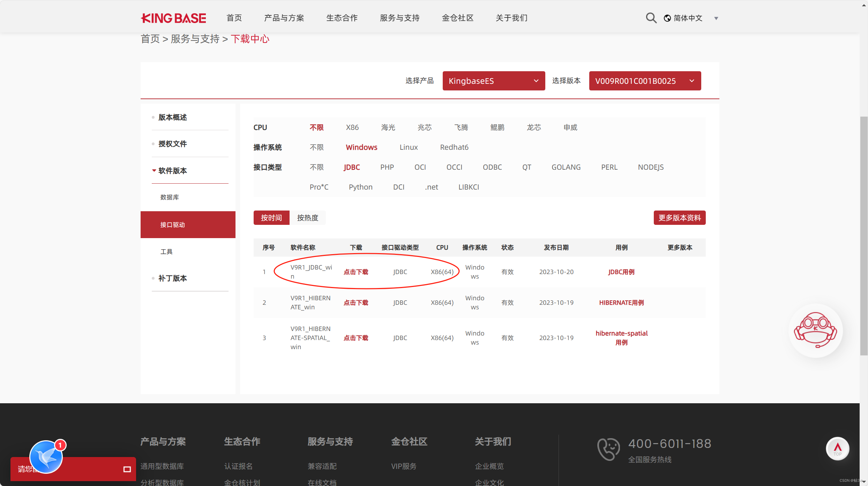The height and width of the screenshot is (486, 868).
Task: Click the phone hotline icon
Action: click(x=608, y=449)
